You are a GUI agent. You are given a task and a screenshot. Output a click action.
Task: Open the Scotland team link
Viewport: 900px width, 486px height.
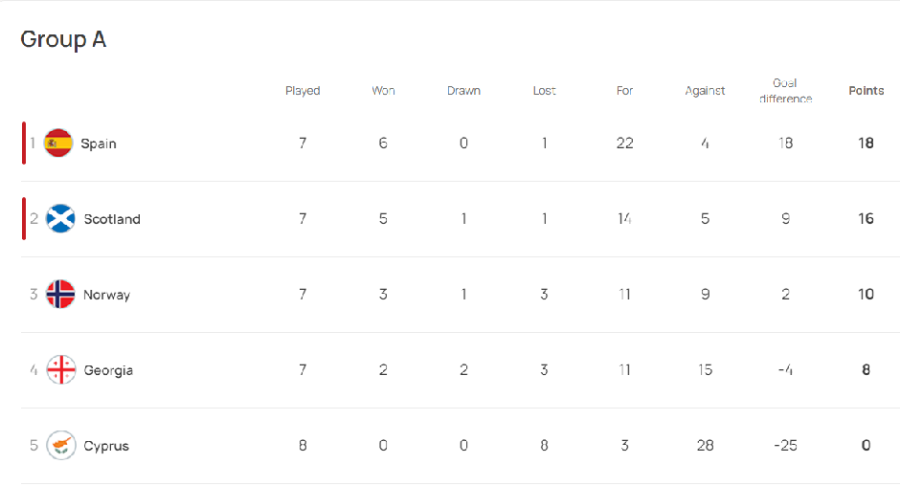click(112, 219)
